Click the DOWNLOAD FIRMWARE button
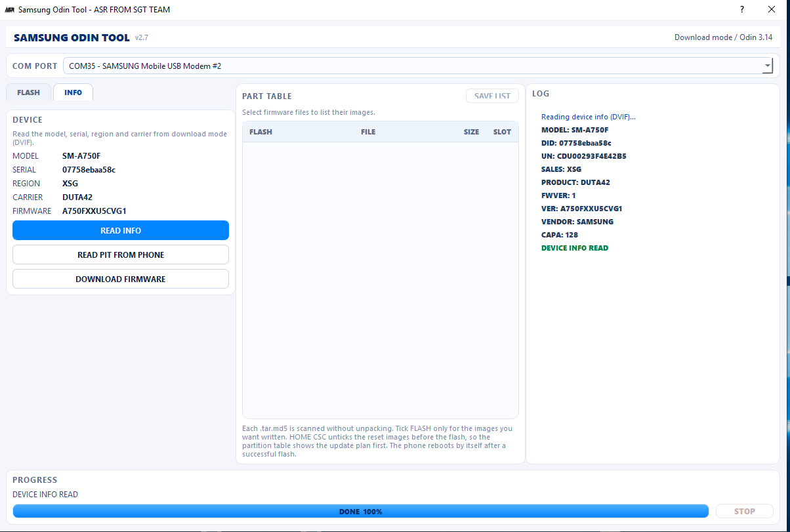The height and width of the screenshot is (532, 790). pyautogui.click(x=121, y=279)
